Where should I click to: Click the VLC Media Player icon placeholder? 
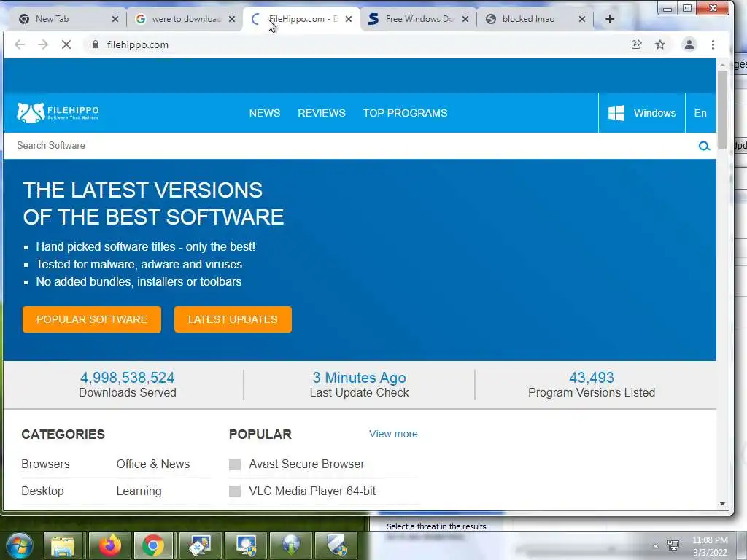click(235, 491)
